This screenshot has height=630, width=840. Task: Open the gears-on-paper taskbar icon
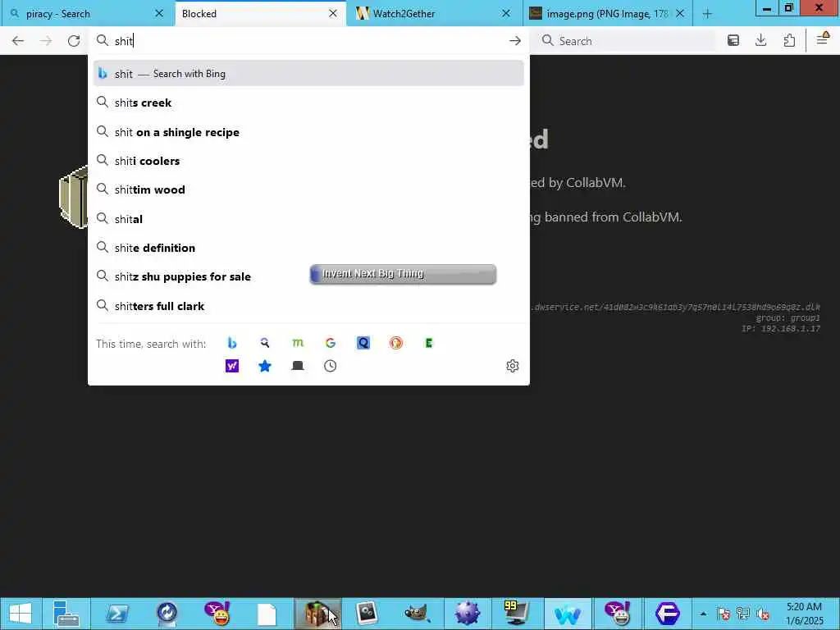tap(367, 614)
